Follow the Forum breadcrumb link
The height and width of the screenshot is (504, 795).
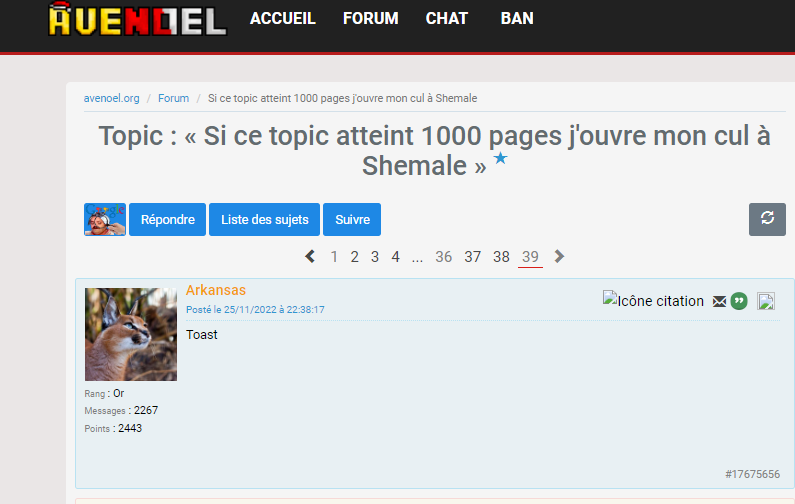[173, 98]
